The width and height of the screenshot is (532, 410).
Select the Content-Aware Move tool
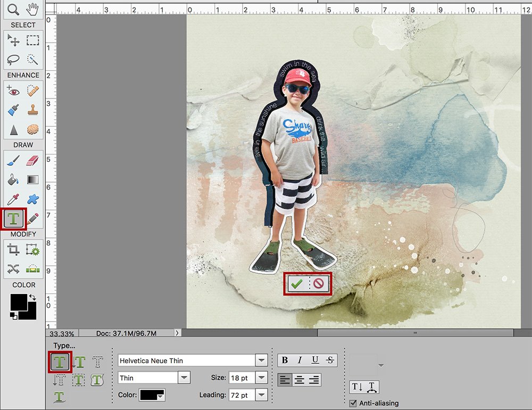(13, 269)
